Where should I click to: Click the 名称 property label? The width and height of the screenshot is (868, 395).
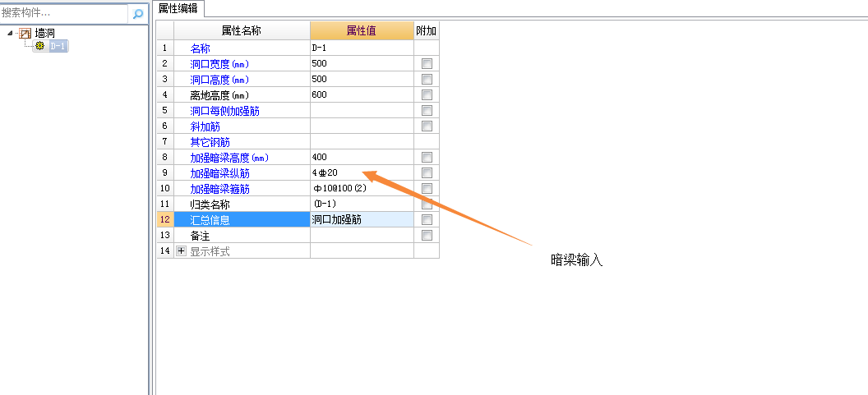point(201,48)
